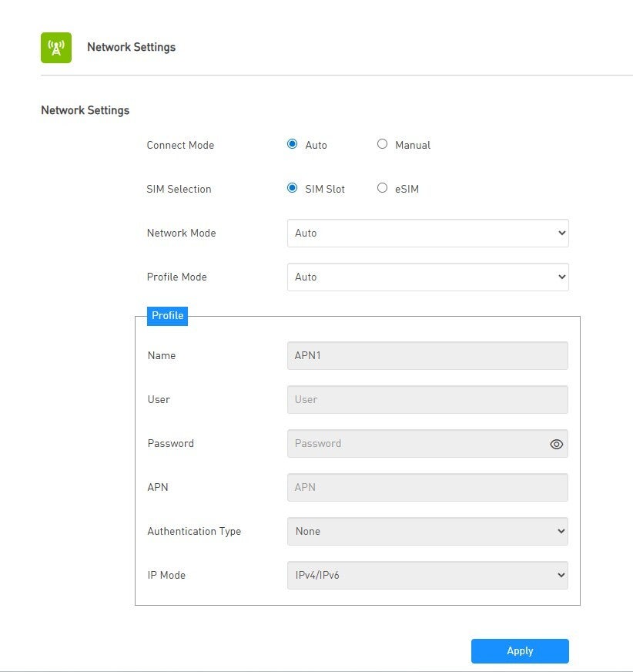633x672 pixels.
Task: Open Authentication Type dropdown
Action: click(x=427, y=531)
